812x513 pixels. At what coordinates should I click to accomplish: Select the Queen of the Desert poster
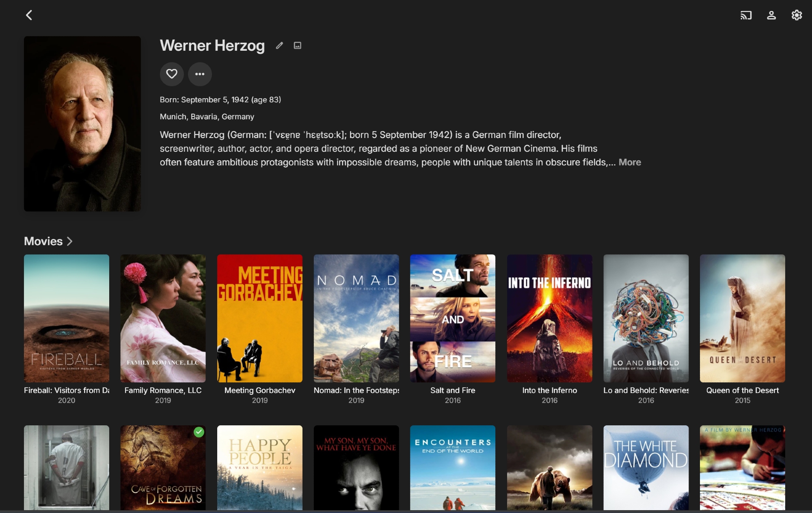pyautogui.click(x=742, y=318)
